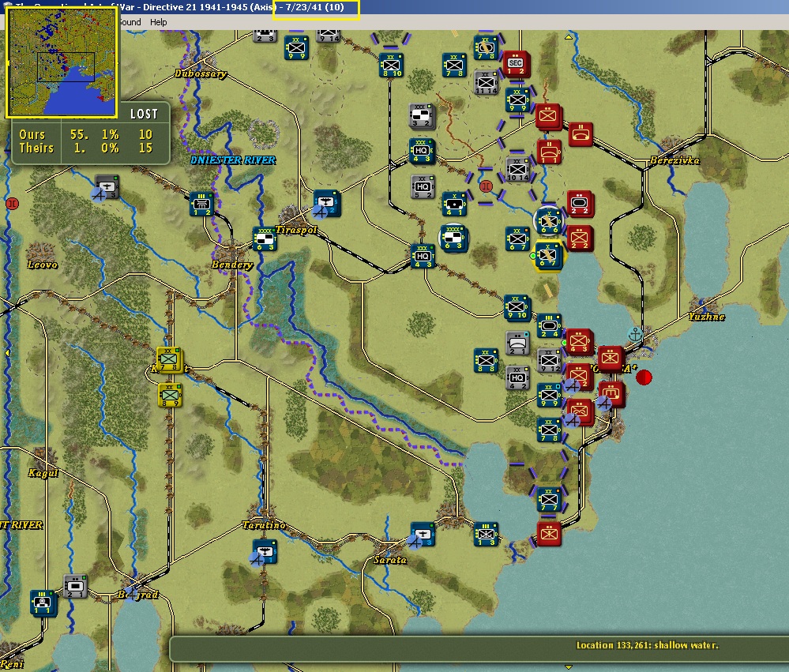This screenshot has height=672, width=789.
Task: Select the gray 2-1 unit near Belgrad
Action: (x=76, y=587)
